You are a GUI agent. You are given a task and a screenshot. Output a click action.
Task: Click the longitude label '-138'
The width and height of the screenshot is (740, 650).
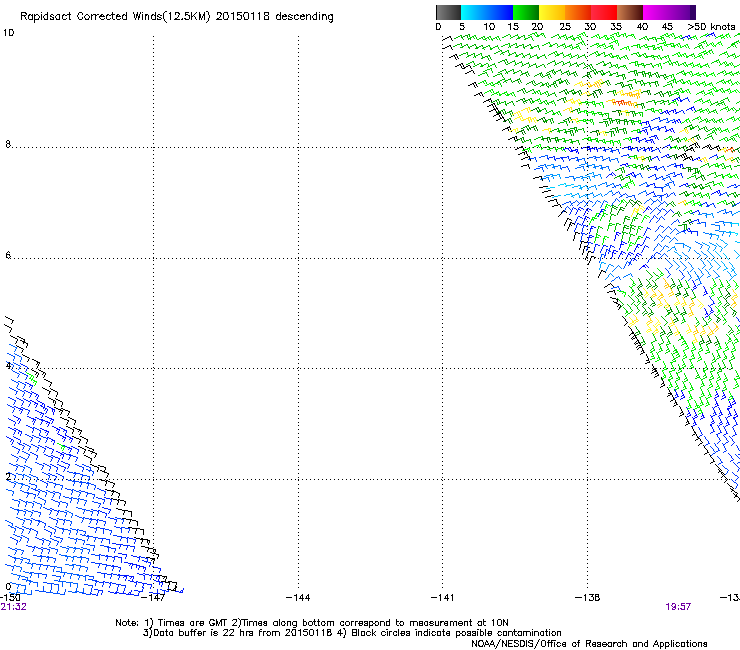tap(588, 598)
